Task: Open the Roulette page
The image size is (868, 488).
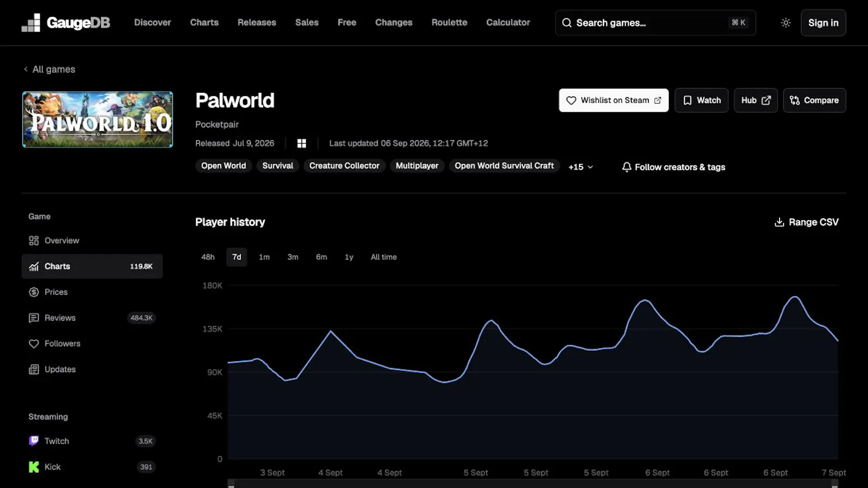Action: click(449, 22)
